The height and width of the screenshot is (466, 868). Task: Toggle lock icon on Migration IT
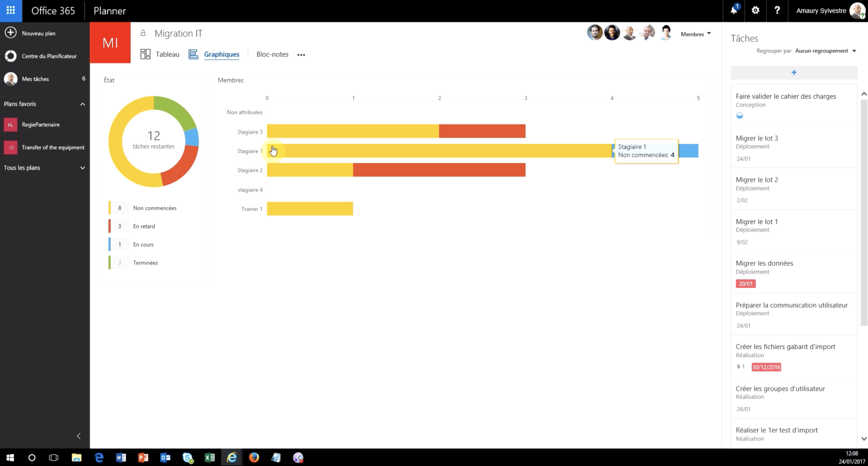[x=144, y=33]
